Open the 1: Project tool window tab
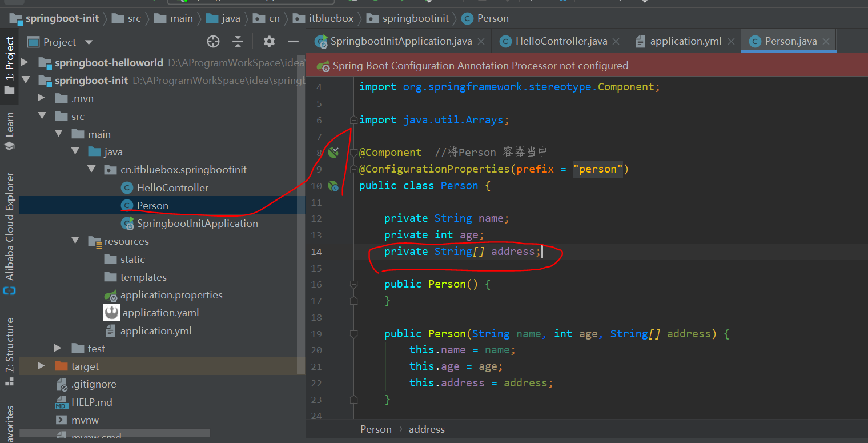Image resolution: width=868 pixels, height=443 pixels. point(10,66)
